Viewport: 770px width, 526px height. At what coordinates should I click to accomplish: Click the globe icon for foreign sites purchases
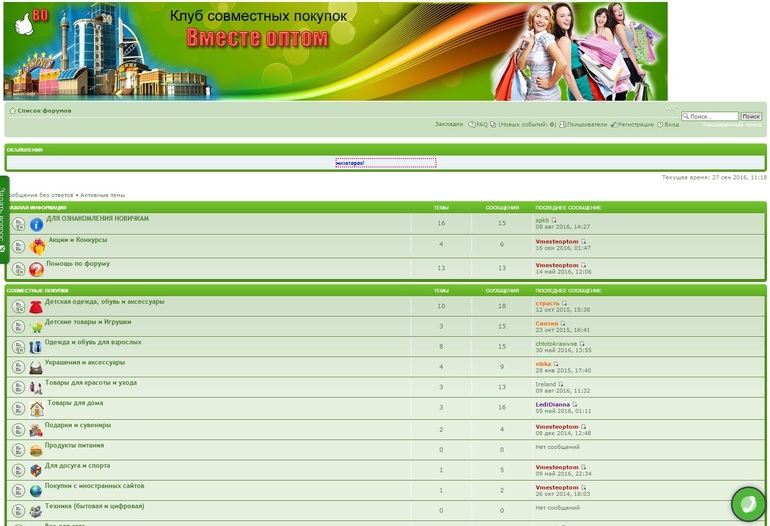pos(36,491)
